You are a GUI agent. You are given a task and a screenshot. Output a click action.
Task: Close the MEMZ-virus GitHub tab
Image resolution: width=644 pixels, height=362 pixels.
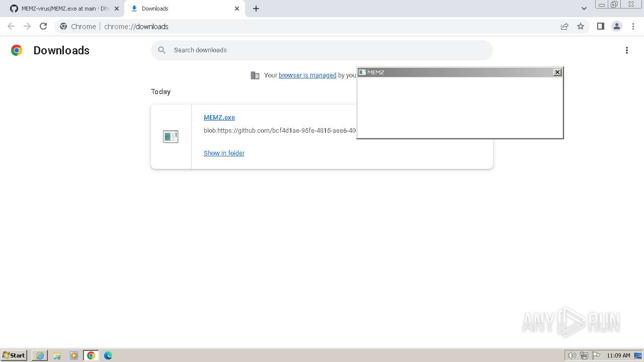coord(117,9)
